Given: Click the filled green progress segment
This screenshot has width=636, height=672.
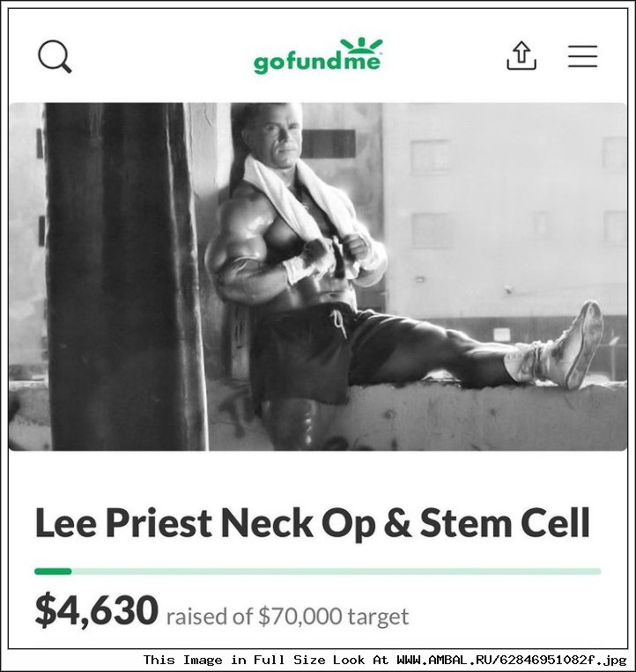Looking at the screenshot, I should click(53, 572).
